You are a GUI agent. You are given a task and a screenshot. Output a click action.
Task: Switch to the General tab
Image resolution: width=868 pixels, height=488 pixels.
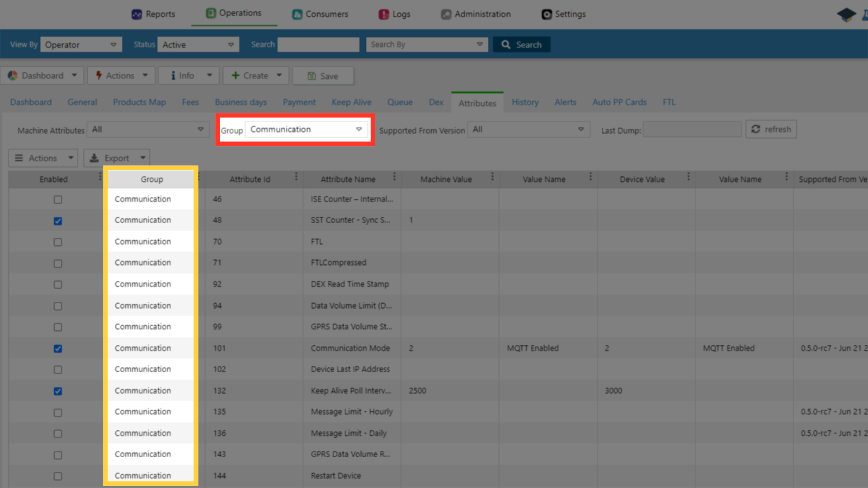(x=82, y=103)
